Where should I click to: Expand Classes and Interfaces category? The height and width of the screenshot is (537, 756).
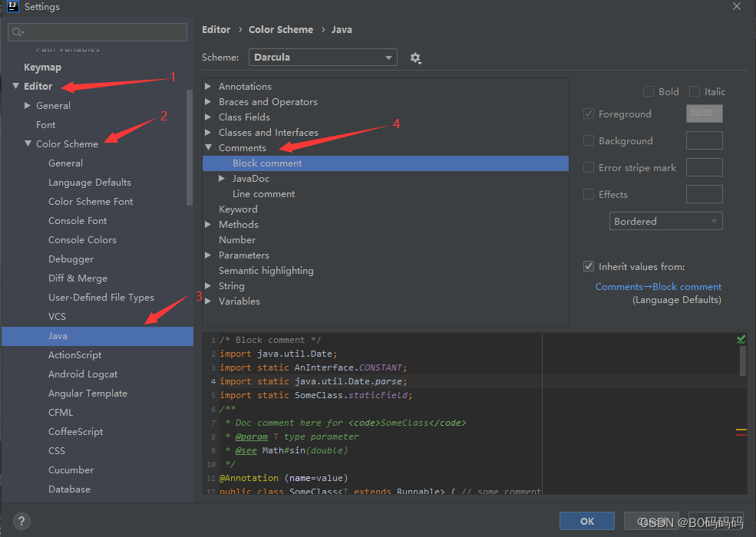click(208, 132)
